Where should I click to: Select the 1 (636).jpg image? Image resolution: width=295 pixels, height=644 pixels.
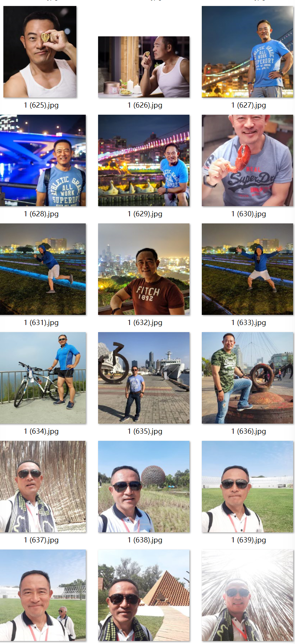point(247,378)
